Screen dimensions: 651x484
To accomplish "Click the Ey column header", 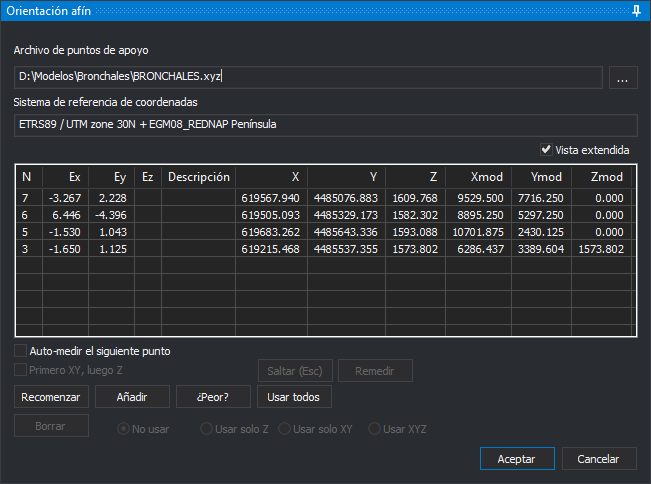I will pyautogui.click(x=111, y=177).
